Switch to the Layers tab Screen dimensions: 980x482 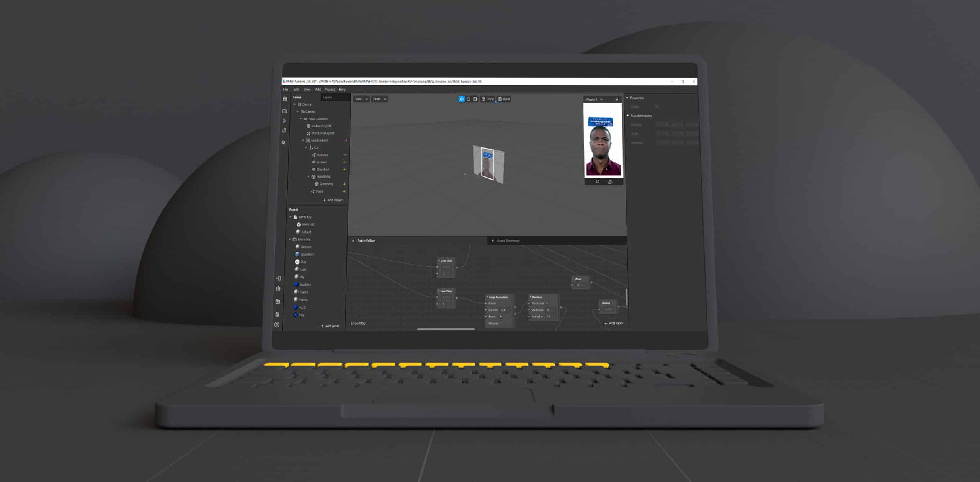click(x=327, y=98)
